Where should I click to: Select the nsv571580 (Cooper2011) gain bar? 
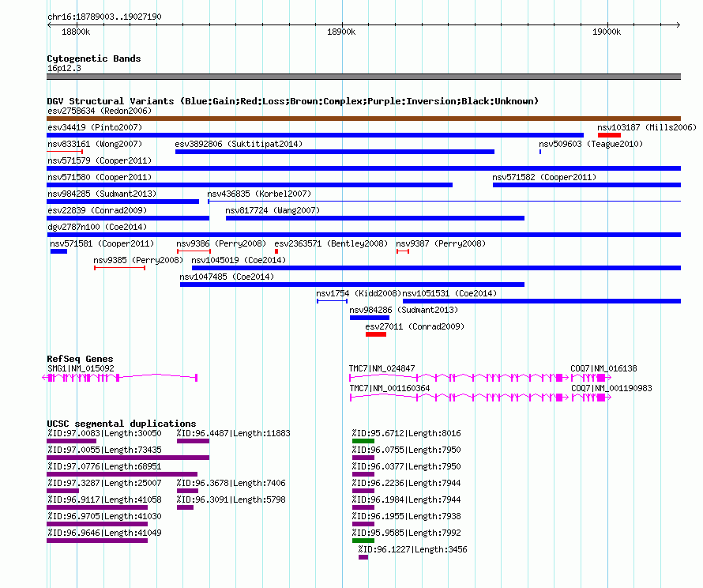250,185
